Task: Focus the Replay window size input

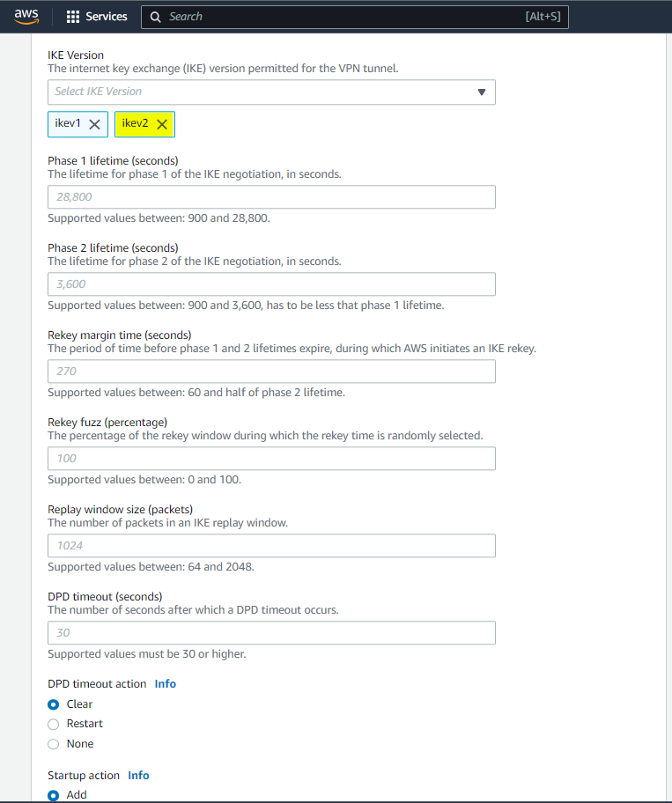Action: tap(271, 546)
